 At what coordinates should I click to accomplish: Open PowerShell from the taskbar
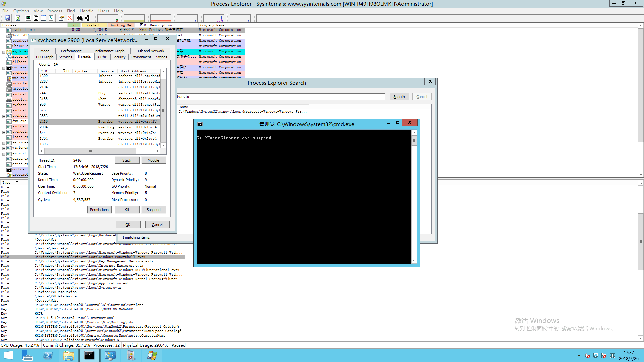pos(48,355)
